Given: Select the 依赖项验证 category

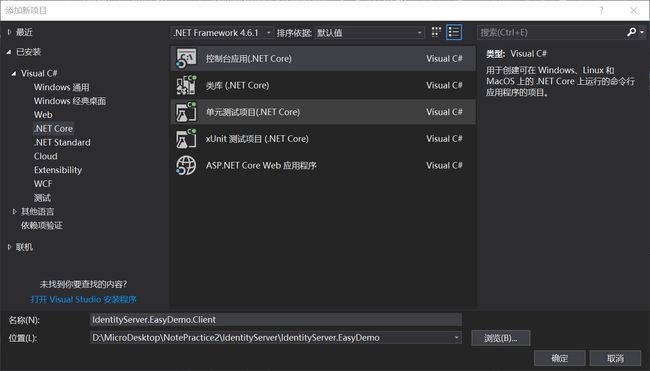Looking at the screenshot, I should (42, 226).
